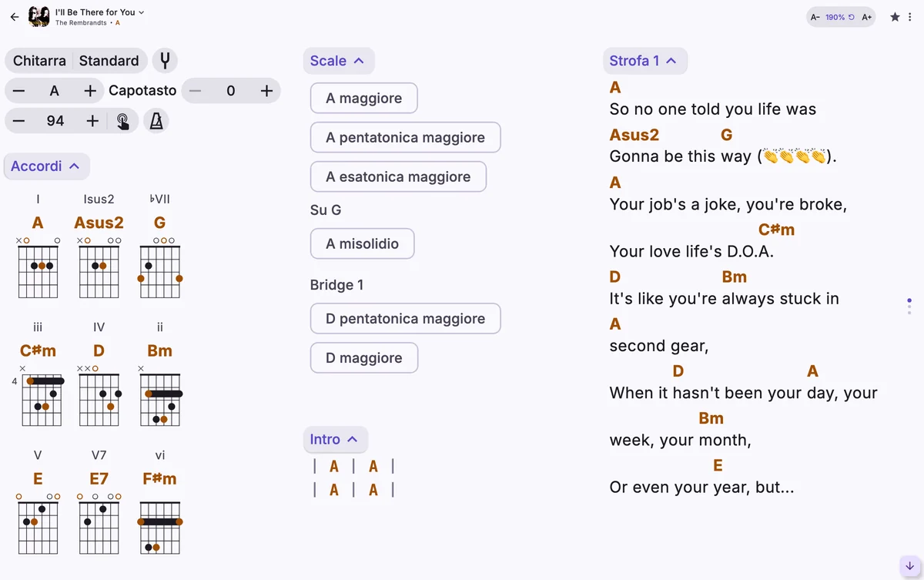Toggle the star favorite
Image resolution: width=924 pixels, height=580 pixels.
895,17
